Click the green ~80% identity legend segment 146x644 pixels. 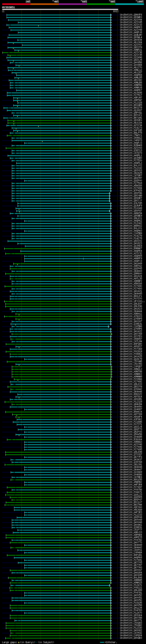coord(101,4)
